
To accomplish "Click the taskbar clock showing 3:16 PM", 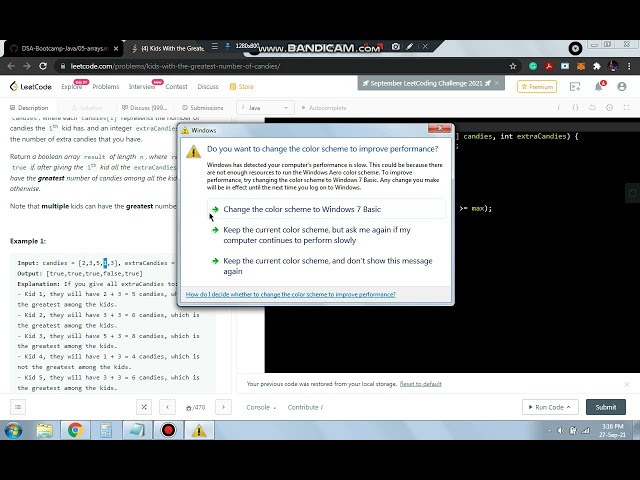I will point(613,430).
